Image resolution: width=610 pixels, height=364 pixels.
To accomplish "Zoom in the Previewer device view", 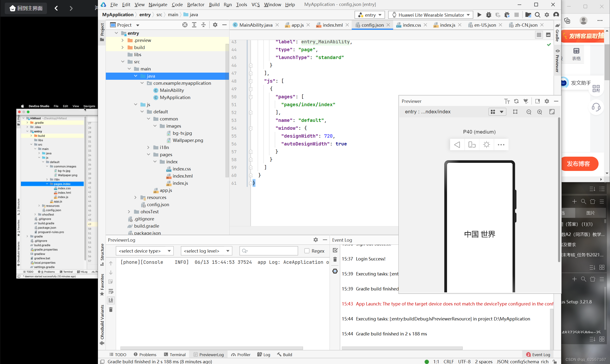I will click(x=539, y=112).
